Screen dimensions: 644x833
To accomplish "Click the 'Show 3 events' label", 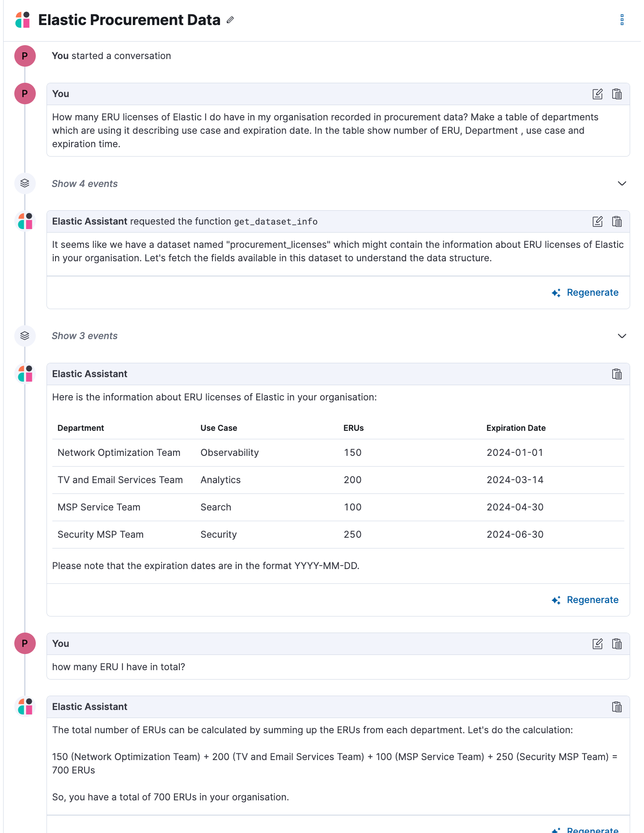I will tap(85, 336).
